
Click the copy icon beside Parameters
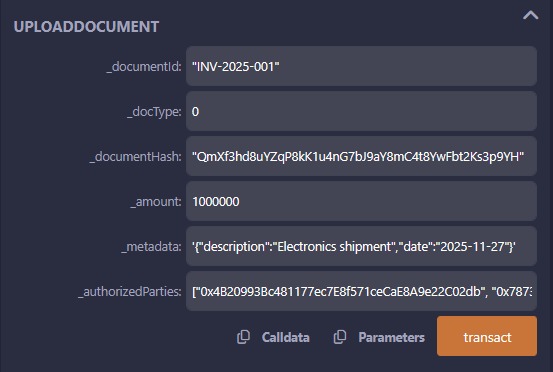point(340,337)
